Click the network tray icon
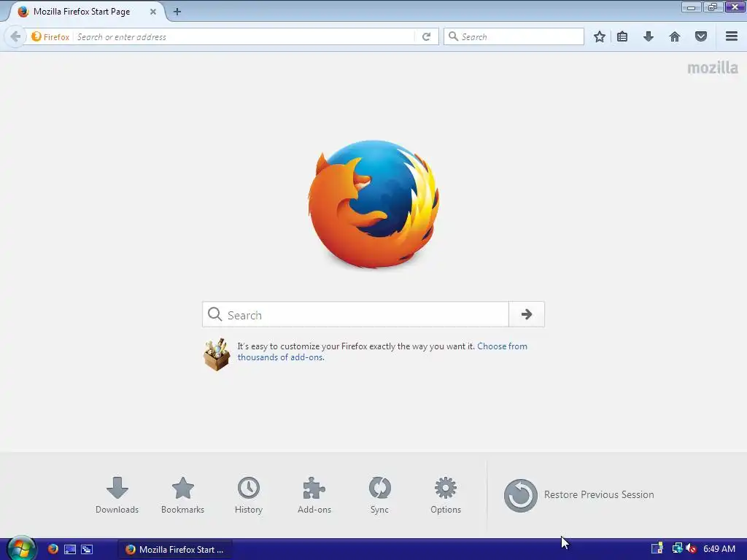Image resolution: width=747 pixels, height=560 pixels. pyautogui.click(x=676, y=548)
